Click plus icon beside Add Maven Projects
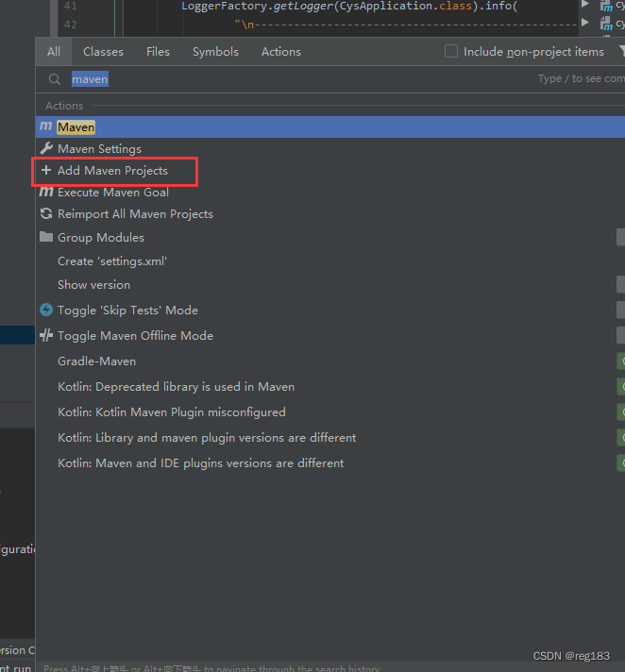625x672 pixels. coord(46,170)
